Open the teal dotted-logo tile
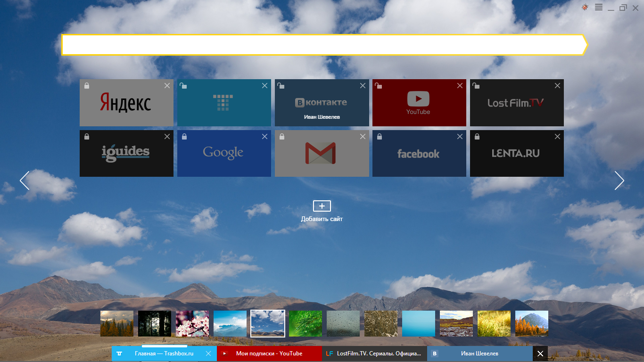Viewport: 644px width, 362px height. point(224,103)
